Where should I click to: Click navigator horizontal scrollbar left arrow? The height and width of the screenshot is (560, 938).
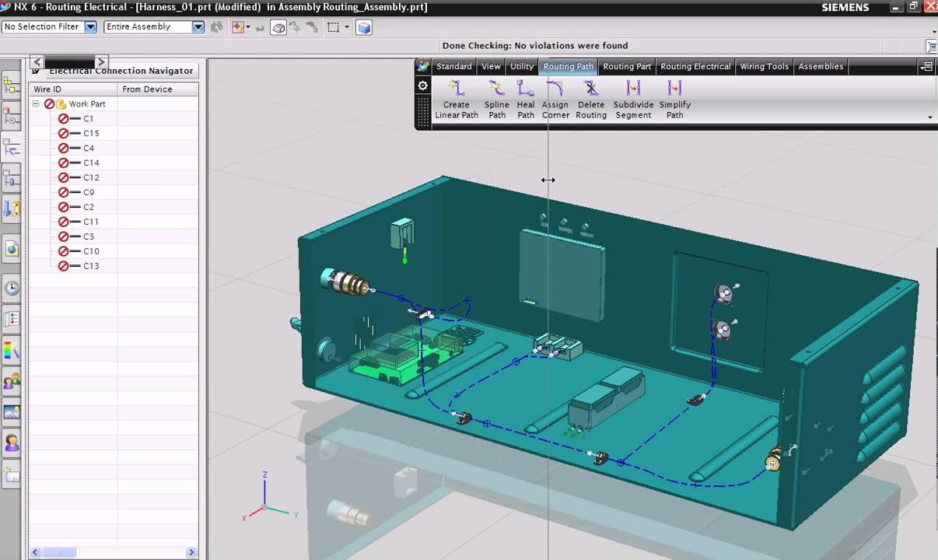(35, 552)
